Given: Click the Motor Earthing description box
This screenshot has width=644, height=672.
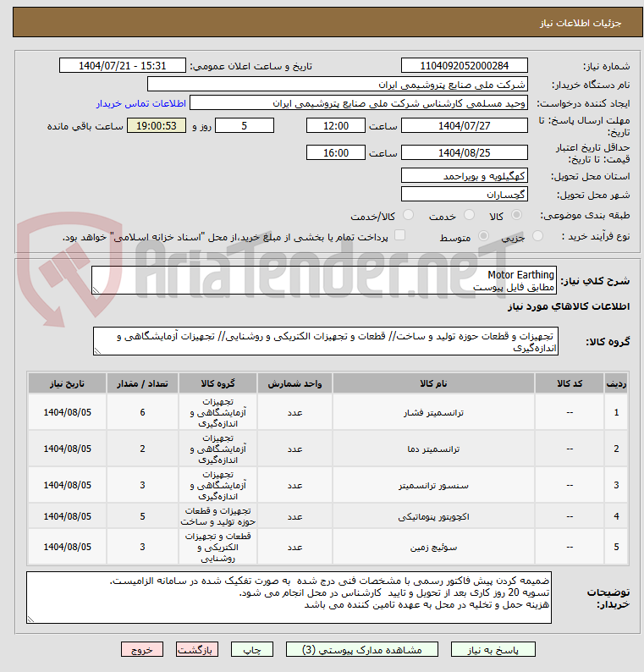Looking at the screenshot, I should pos(324,280).
